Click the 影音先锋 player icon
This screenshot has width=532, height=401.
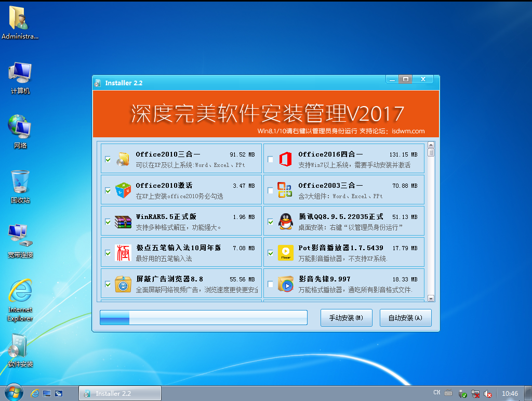(286, 284)
